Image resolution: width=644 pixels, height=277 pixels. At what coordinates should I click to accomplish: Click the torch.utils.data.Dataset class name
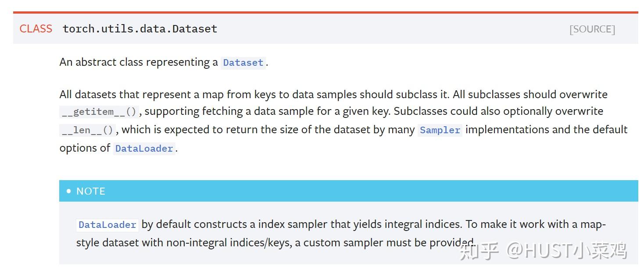pos(140,29)
